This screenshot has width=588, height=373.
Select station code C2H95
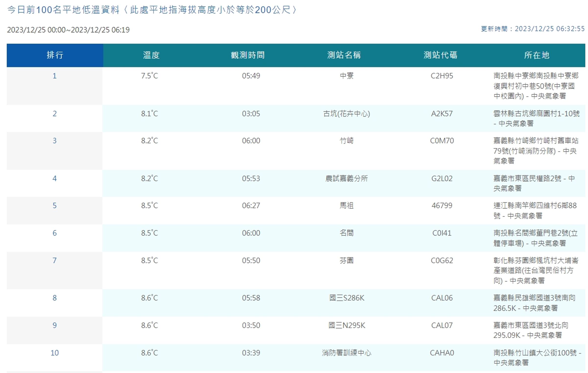coord(442,76)
